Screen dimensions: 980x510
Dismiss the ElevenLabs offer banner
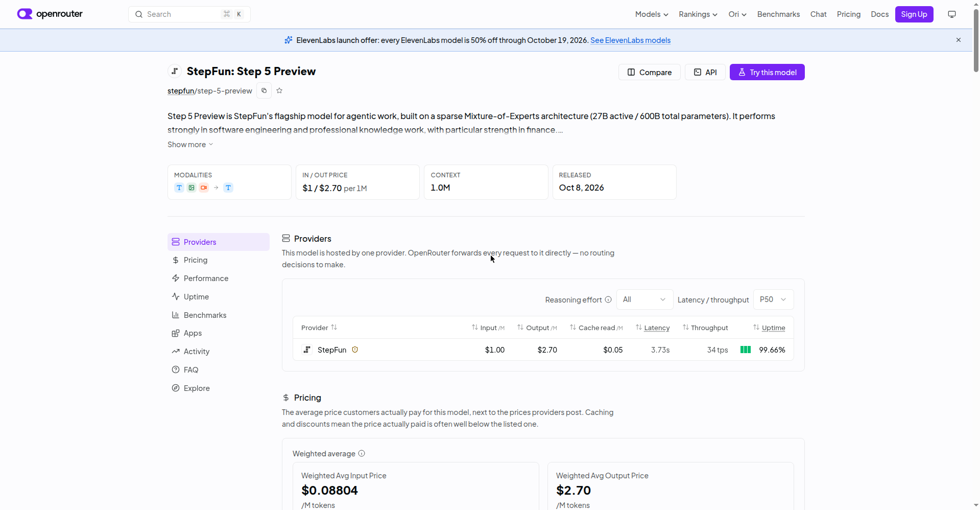click(x=959, y=40)
